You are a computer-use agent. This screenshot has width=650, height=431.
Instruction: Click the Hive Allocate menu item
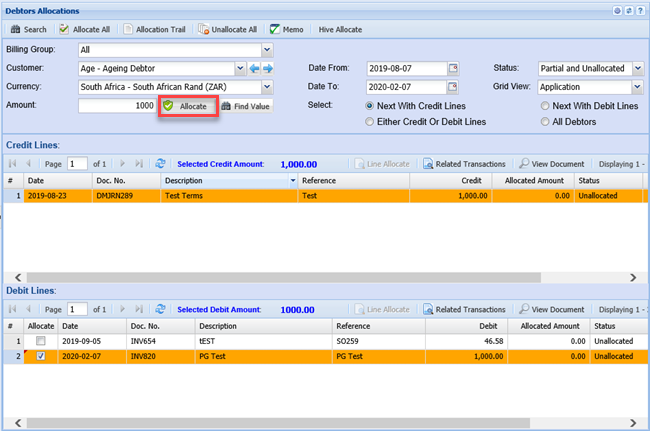[x=340, y=30]
